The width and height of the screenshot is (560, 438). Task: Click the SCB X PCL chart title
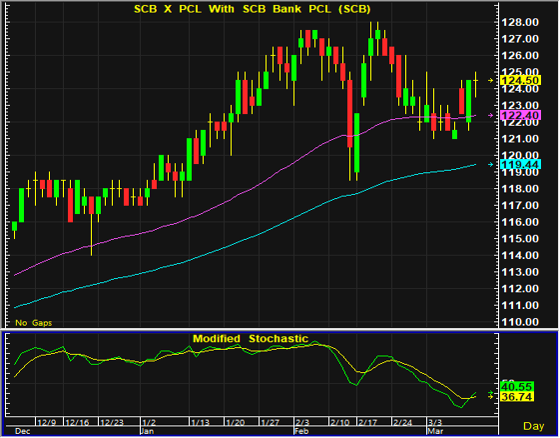[x=252, y=9]
